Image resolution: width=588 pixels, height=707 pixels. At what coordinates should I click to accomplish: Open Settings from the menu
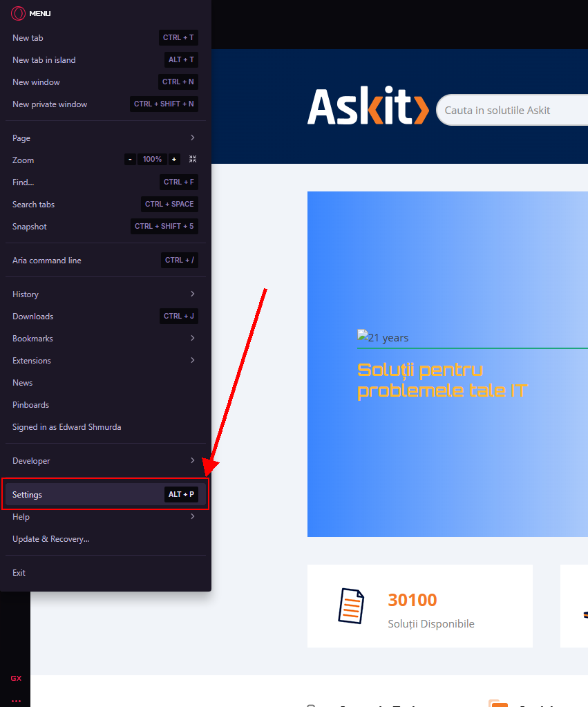pyautogui.click(x=105, y=495)
